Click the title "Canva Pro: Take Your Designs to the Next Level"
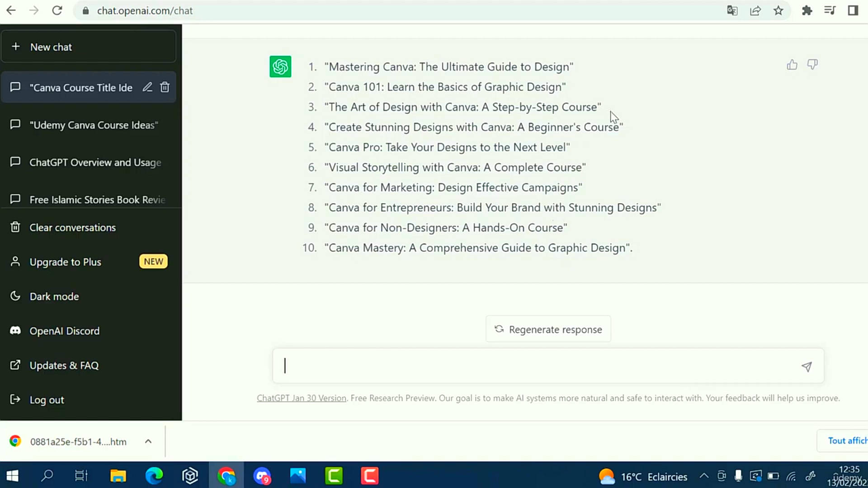 coord(447,147)
